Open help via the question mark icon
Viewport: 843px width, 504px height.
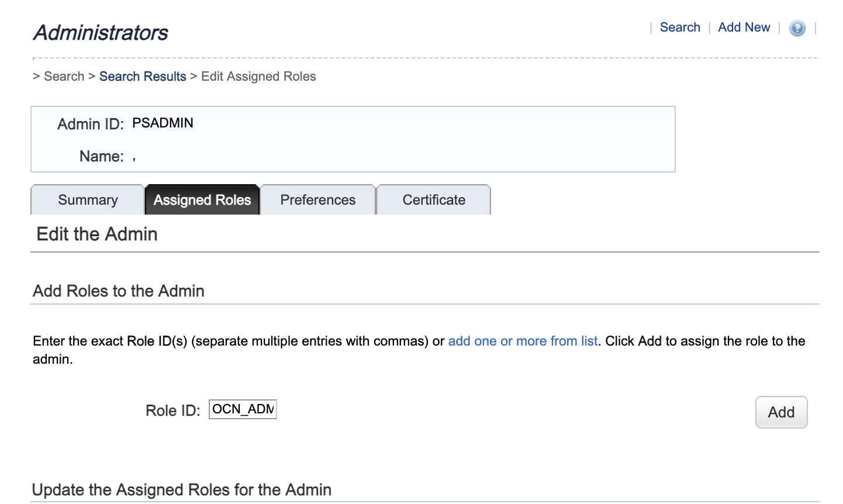797,28
